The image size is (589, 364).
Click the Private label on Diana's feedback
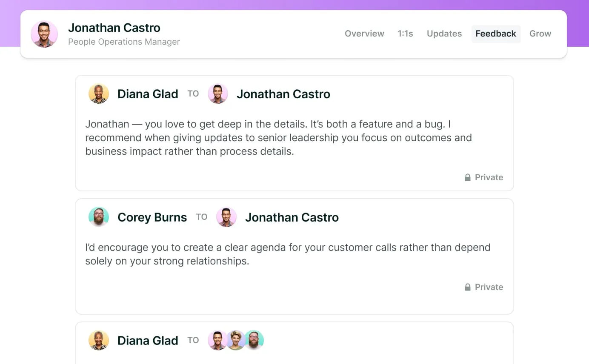tap(489, 177)
